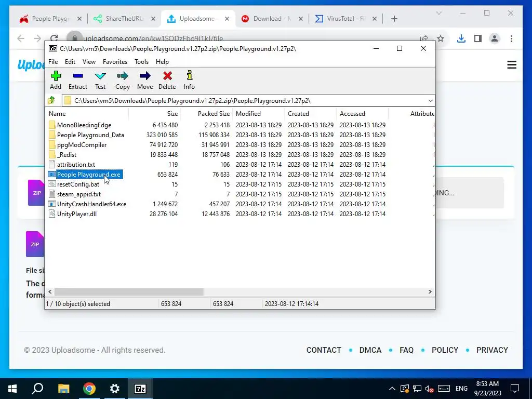Select the _Redist folder
Screen dimensions: 532x399
pyautogui.click(x=67, y=155)
